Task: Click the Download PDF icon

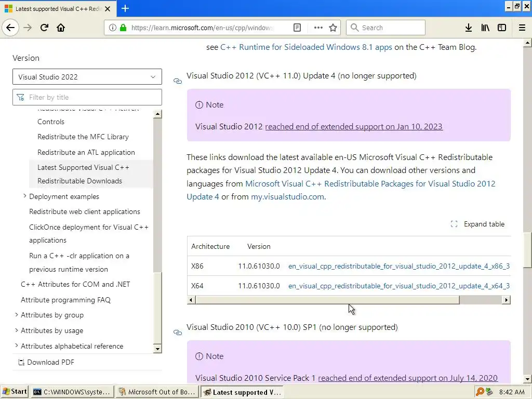Action: 21,362
